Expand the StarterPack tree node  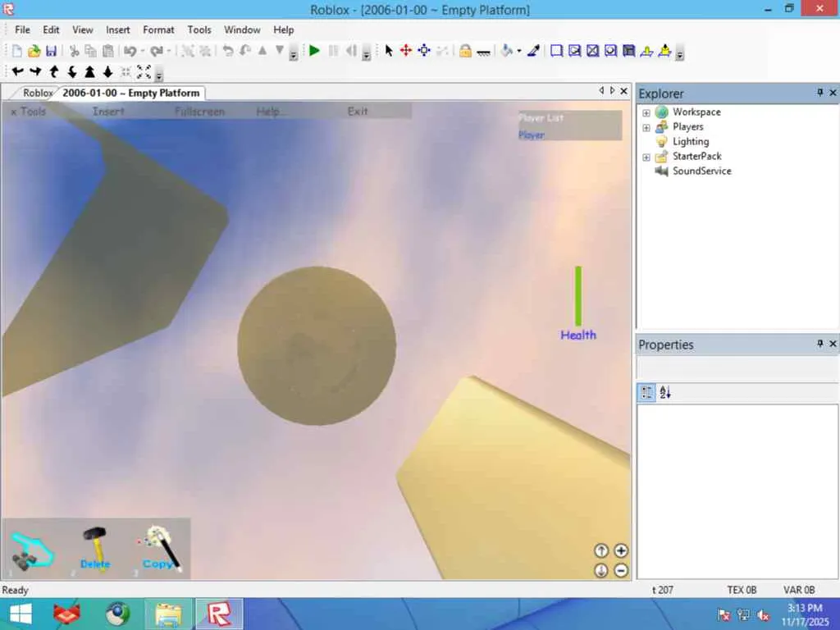tap(646, 157)
